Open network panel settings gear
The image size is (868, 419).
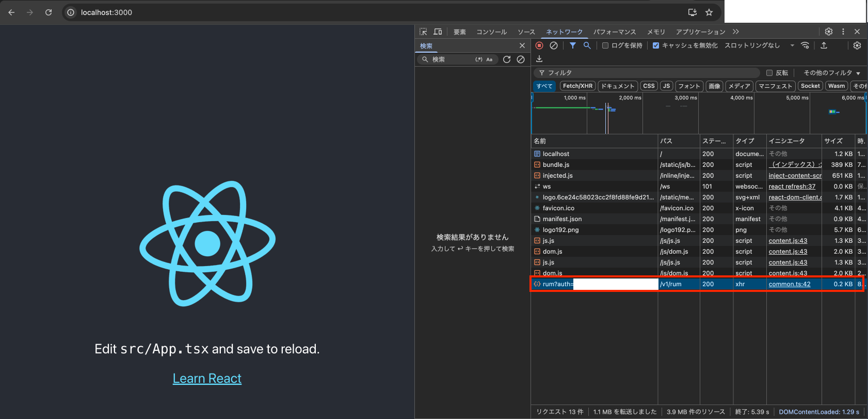coord(857,45)
